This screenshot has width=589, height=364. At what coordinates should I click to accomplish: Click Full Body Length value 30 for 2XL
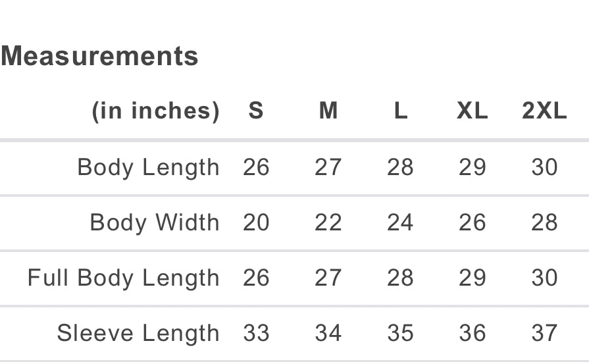544,278
